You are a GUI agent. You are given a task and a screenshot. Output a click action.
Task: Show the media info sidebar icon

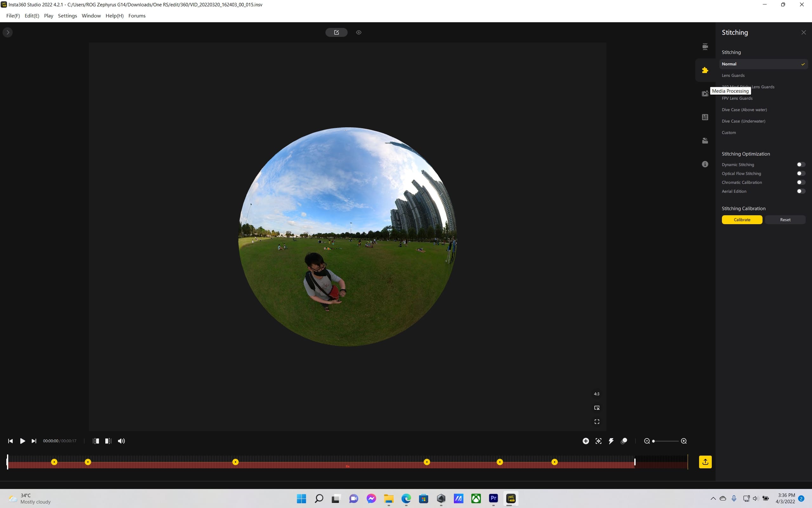[705, 164]
